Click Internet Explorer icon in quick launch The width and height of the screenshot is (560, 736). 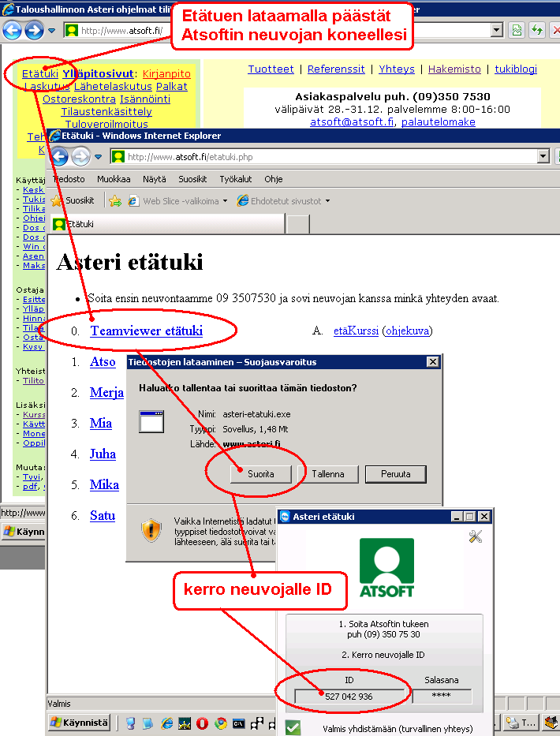coord(166,723)
